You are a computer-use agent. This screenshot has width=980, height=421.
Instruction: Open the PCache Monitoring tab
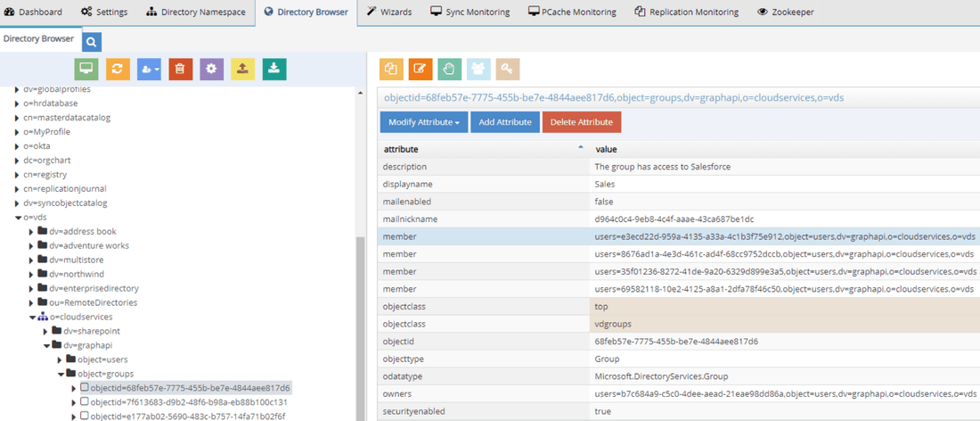(x=572, y=12)
